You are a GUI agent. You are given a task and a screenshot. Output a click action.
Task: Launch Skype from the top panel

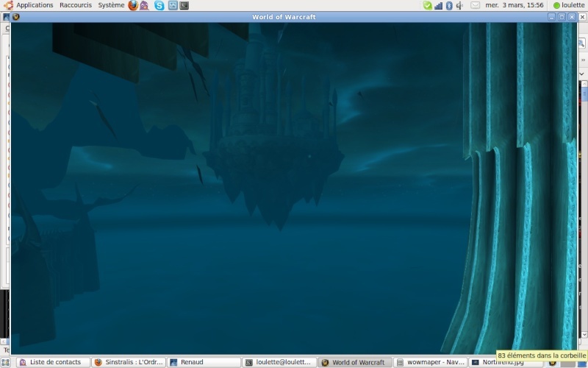[x=159, y=5]
